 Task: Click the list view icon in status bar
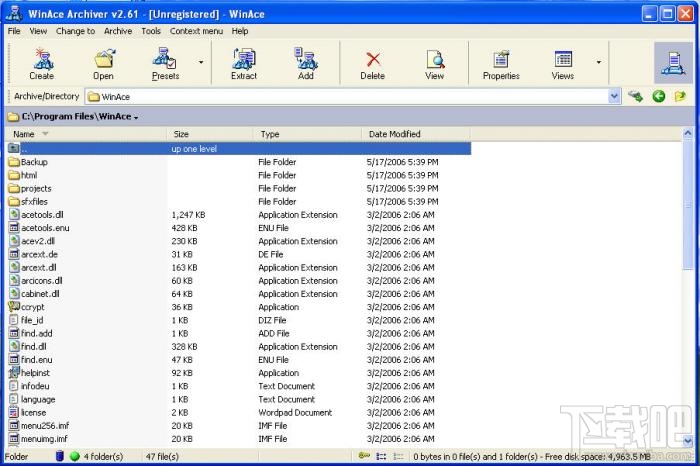[381, 456]
